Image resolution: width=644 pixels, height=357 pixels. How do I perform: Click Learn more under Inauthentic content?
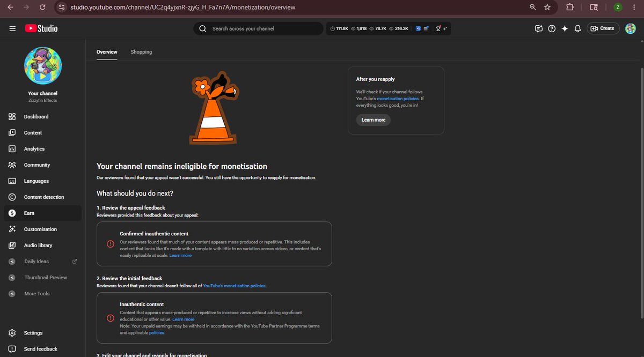184,319
